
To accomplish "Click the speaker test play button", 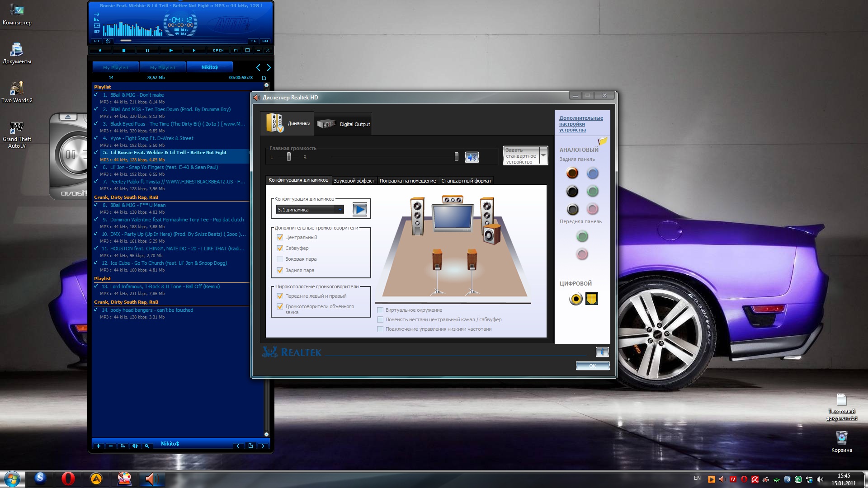I will tap(360, 209).
